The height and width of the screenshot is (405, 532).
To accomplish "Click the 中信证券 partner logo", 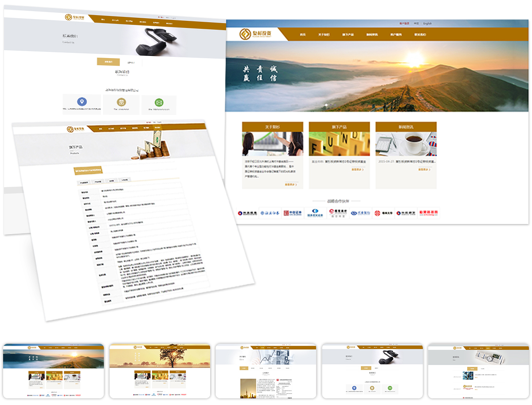I will [x=292, y=213].
